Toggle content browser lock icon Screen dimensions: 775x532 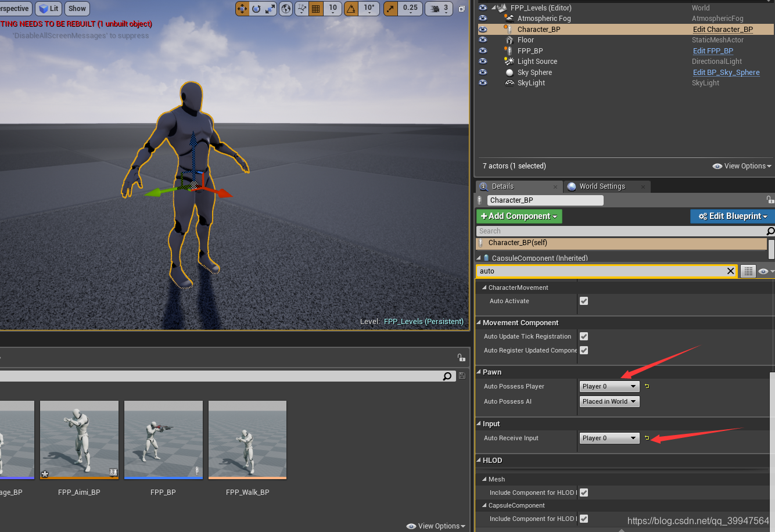(461, 357)
